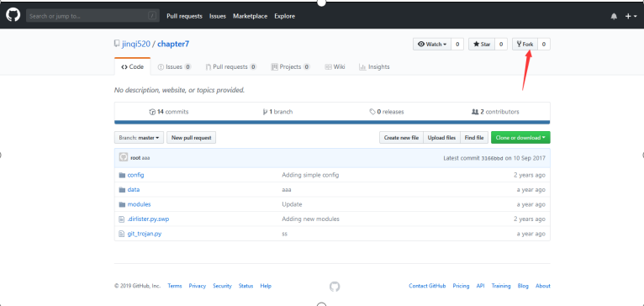Click the New pull request button
Image resolution: width=644 pixels, height=306 pixels.
(x=192, y=138)
